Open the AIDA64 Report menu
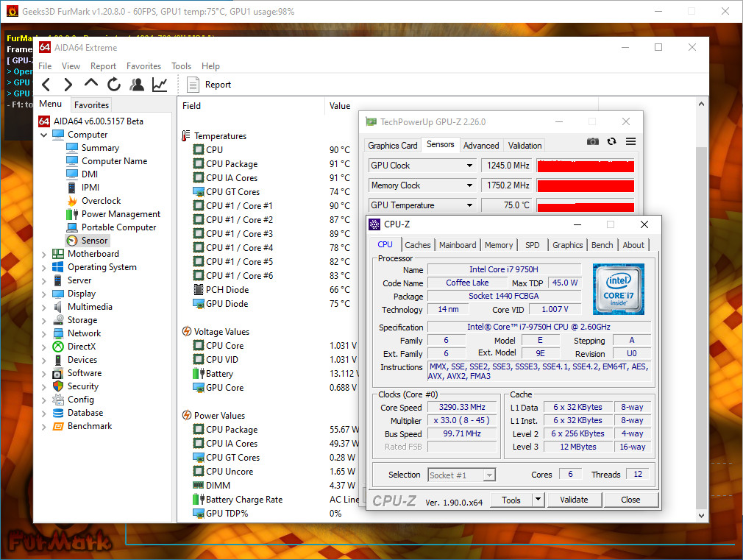The width and height of the screenshot is (743, 560). (103, 66)
